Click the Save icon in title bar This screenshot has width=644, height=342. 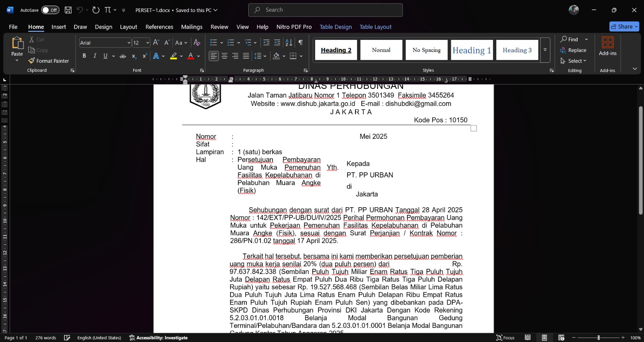click(x=68, y=10)
